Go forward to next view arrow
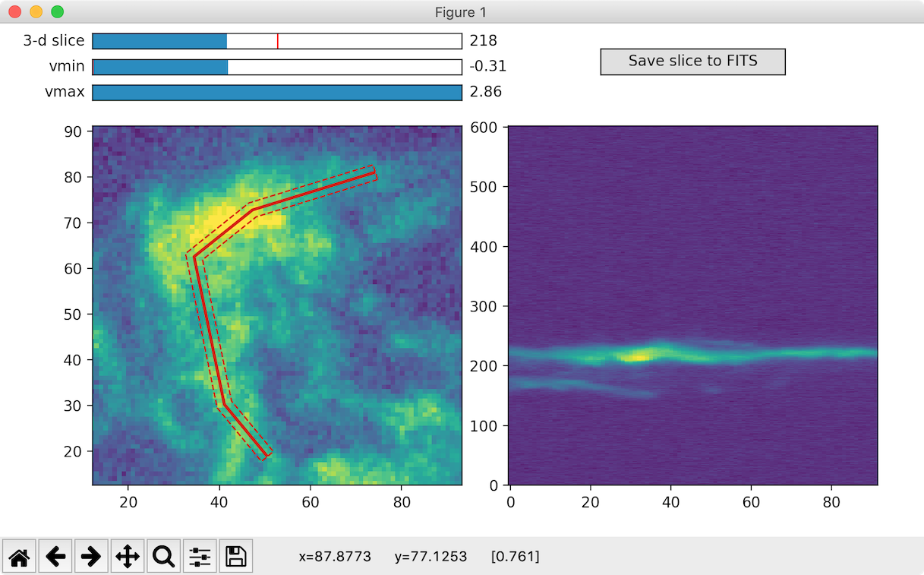Screen dimensions: 924x575 [91, 557]
